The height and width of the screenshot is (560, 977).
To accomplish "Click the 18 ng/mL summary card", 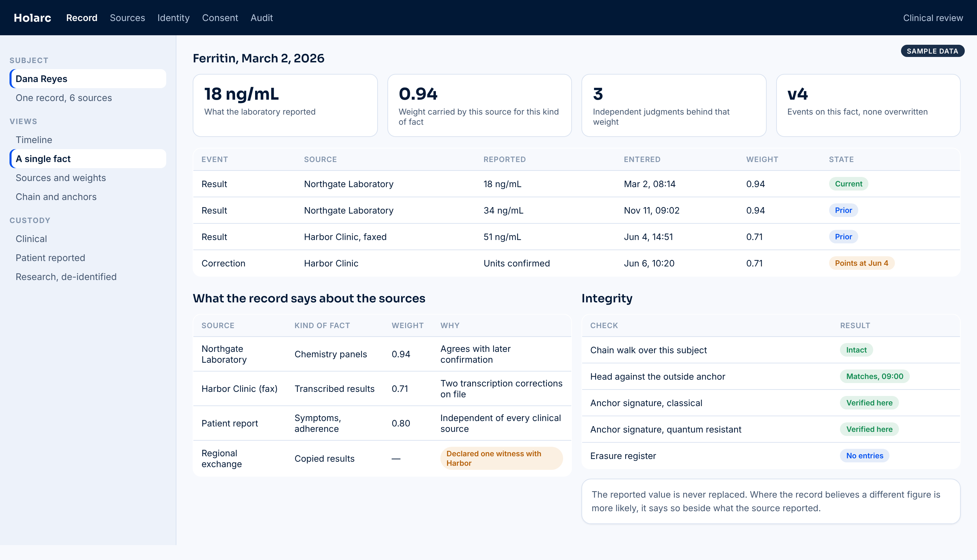I will pyautogui.click(x=285, y=105).
